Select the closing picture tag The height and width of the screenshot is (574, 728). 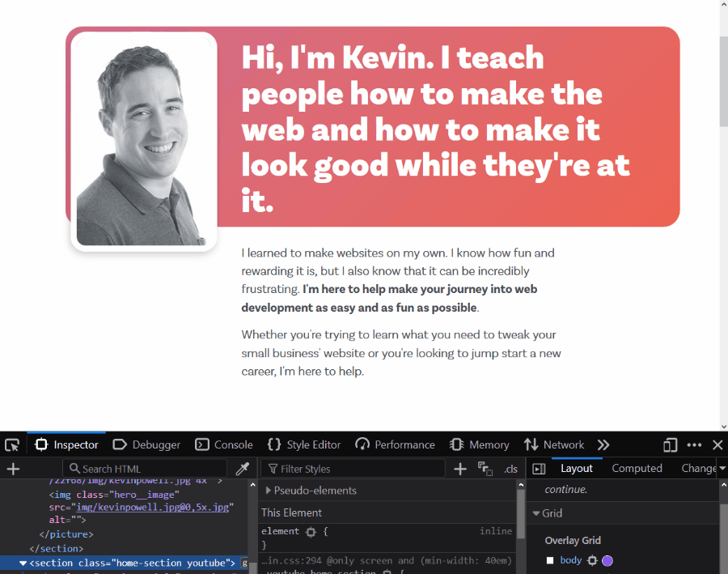tap(66, 534)
